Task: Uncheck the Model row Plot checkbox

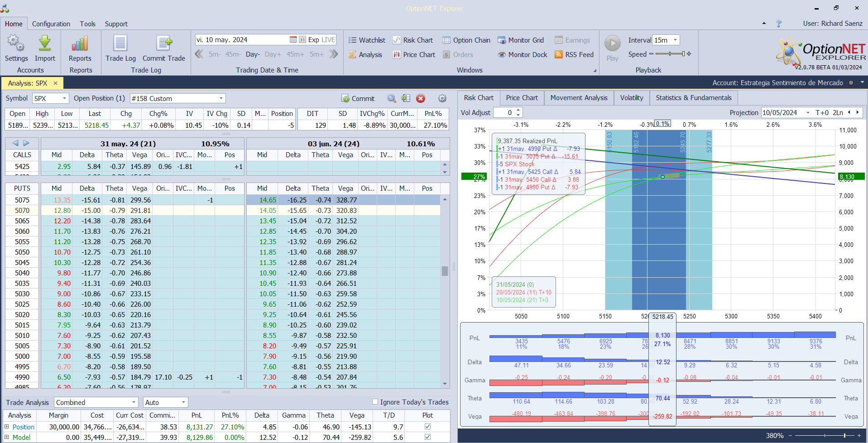Action: (427, 437)
